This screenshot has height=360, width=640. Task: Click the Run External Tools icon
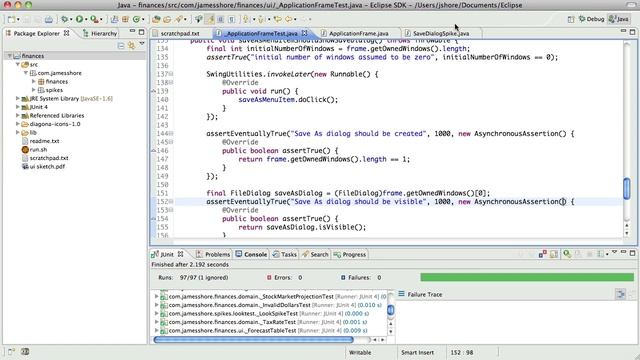tap(94, 19)
